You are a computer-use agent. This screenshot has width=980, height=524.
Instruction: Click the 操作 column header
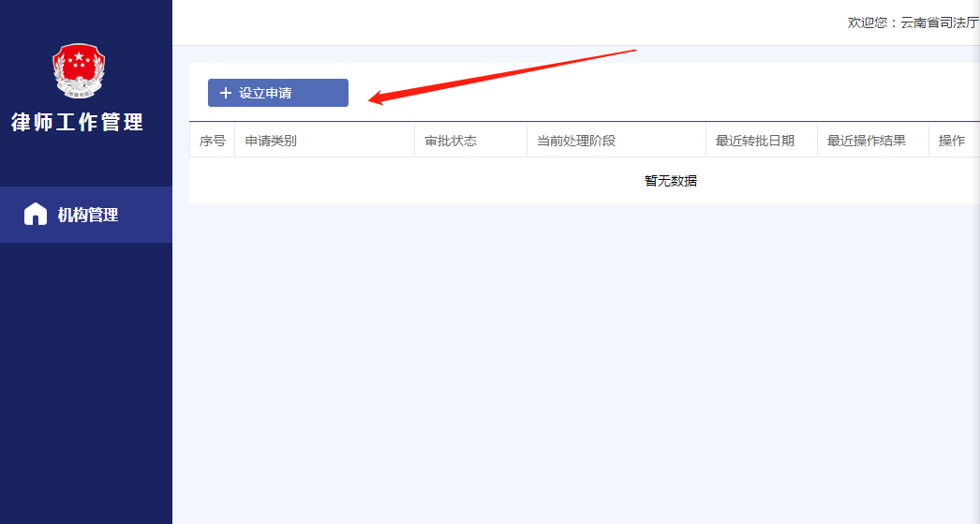coord(952,141)
